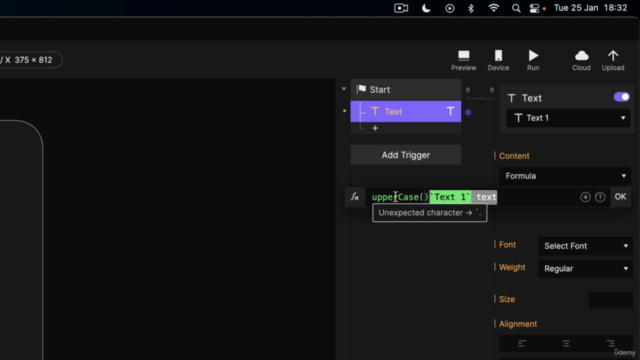Image resolution: width=640 pixels, height=360 pixels.
Task: Click the Device toolbar button
Action: pyautogui.click(x=498, y=60)
